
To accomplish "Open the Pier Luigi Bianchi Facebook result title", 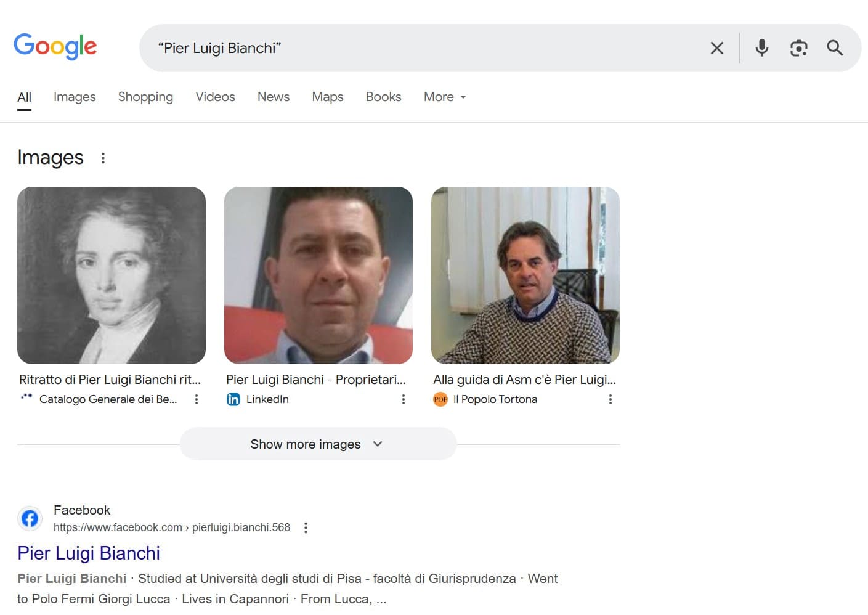I will click(x=89, y=553).
